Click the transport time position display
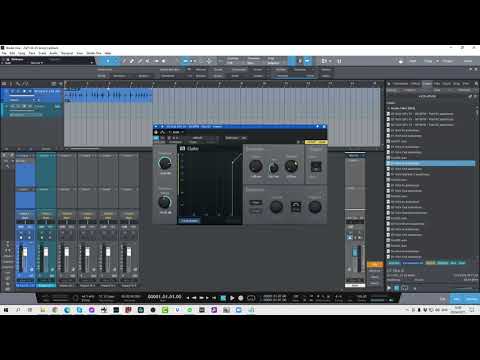The width and height of the screenshot is (480, 360). [165, 297]
